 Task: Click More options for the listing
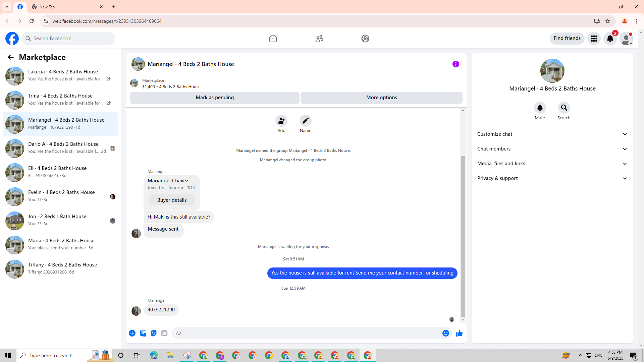point(382,98)
